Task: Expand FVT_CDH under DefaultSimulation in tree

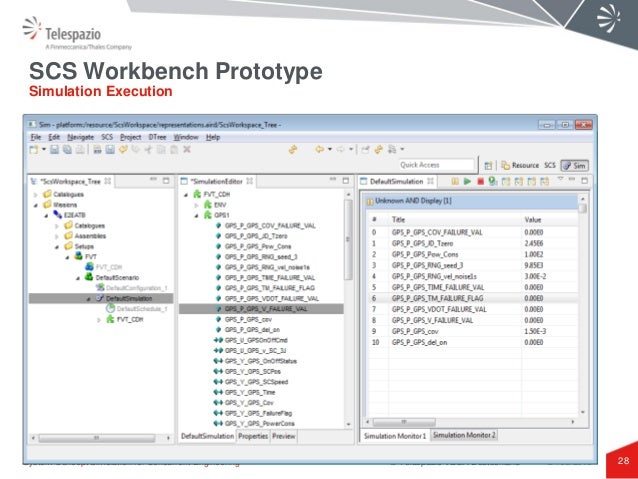Action: (99, 320)
